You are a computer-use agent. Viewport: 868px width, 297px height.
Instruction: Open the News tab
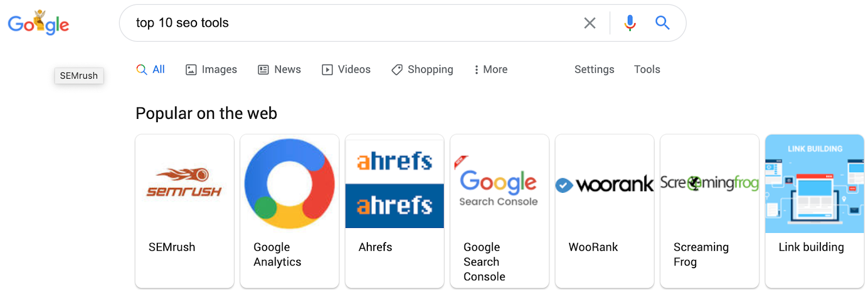(279, 69)
